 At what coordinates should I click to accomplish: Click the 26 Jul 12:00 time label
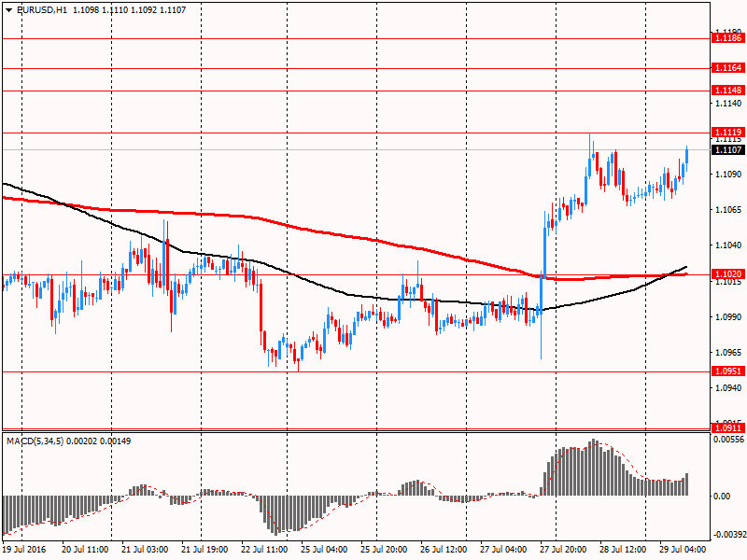point(444,550)
